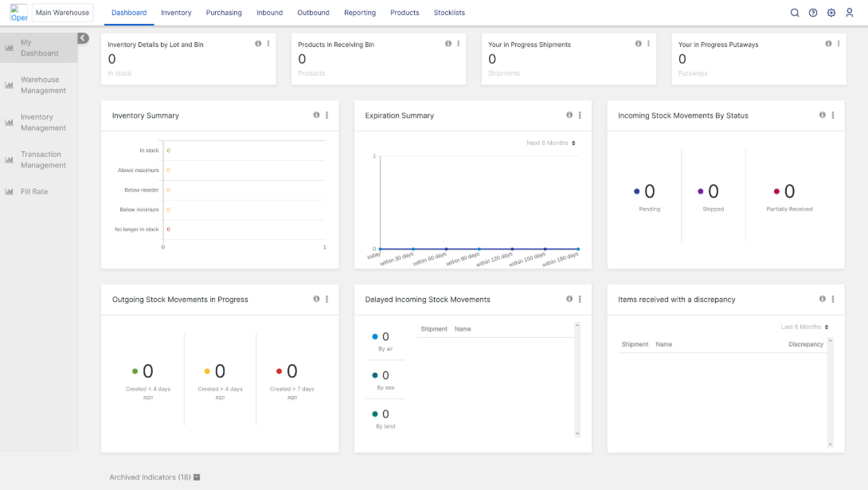This screenshot has height=490, width=868.
Task: Select My Dashboard in the sidebar
Action: click(x=39, y=48)
